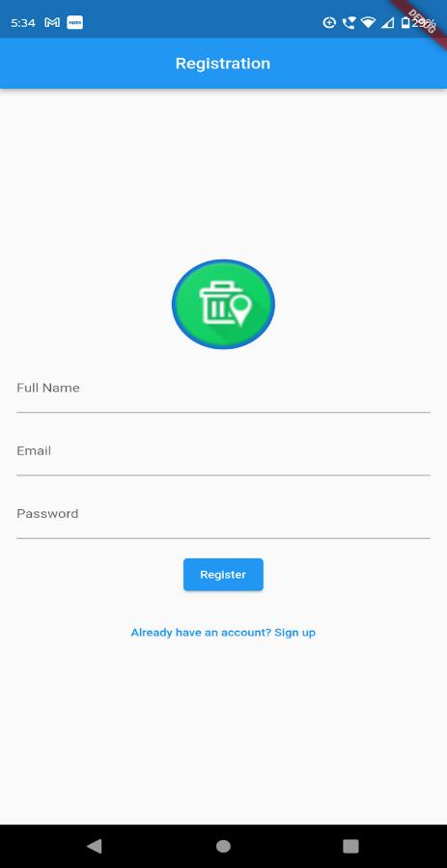Open the Already have an account link
Viewport: 447px width, 868px height.
223,632
